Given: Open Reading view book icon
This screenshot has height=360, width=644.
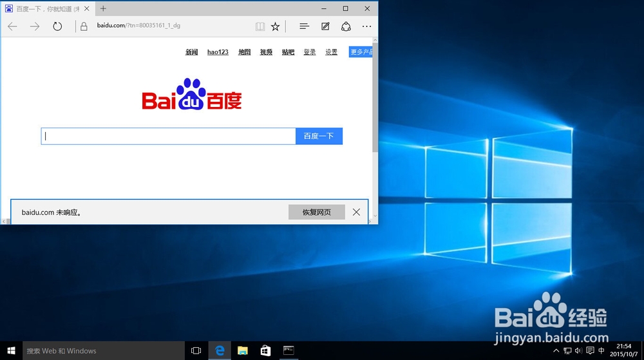Looking at the screenshot, I should pos(260,26).
